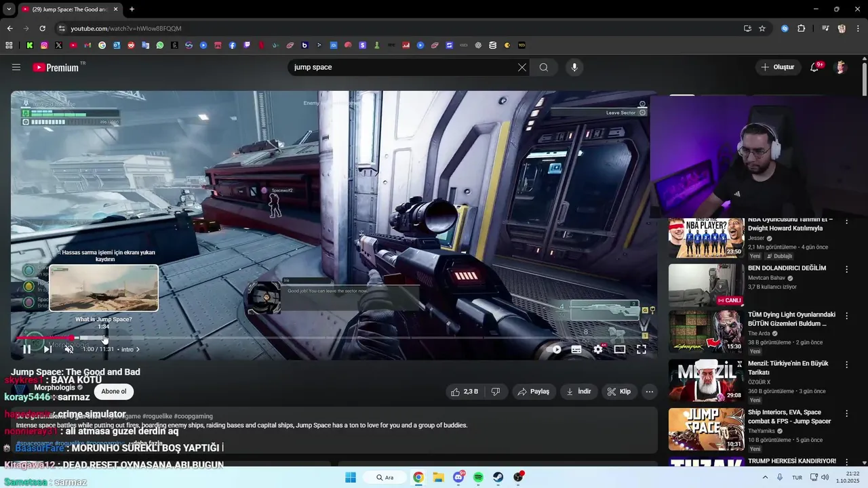
Task: Open Spotify from the taskbar
Action: point(478,477)
